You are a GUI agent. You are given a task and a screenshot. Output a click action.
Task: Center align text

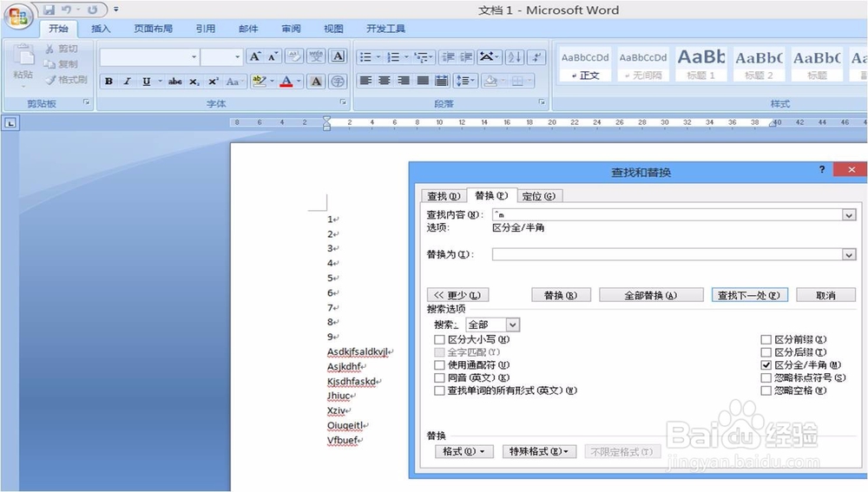(x=385, y=81)
